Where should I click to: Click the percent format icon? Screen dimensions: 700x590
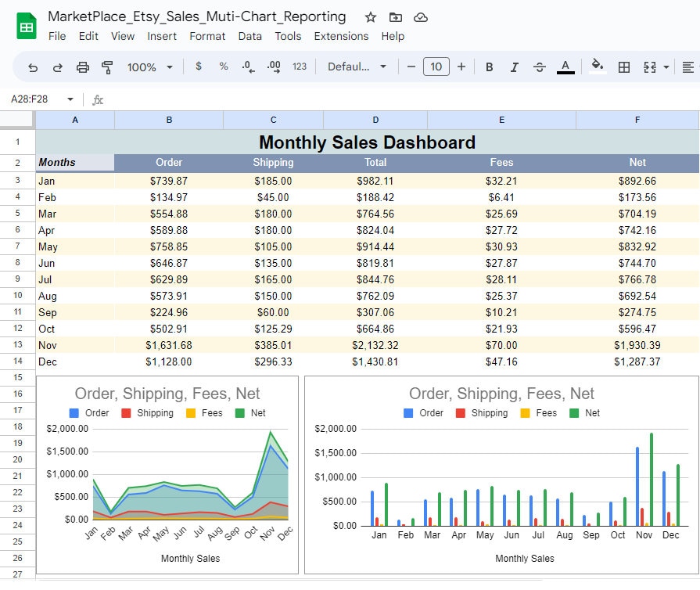coord(224,67)
